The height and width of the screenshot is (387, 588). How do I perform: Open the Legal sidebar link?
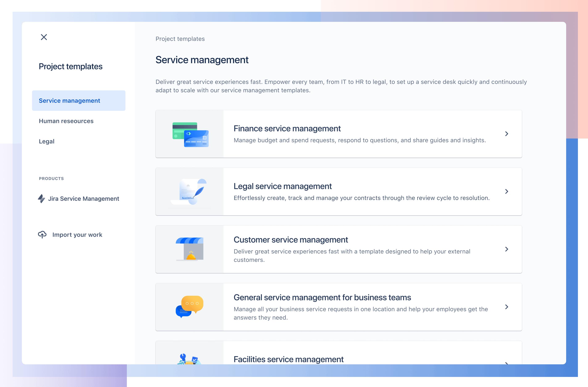click(x=46, y=141)
